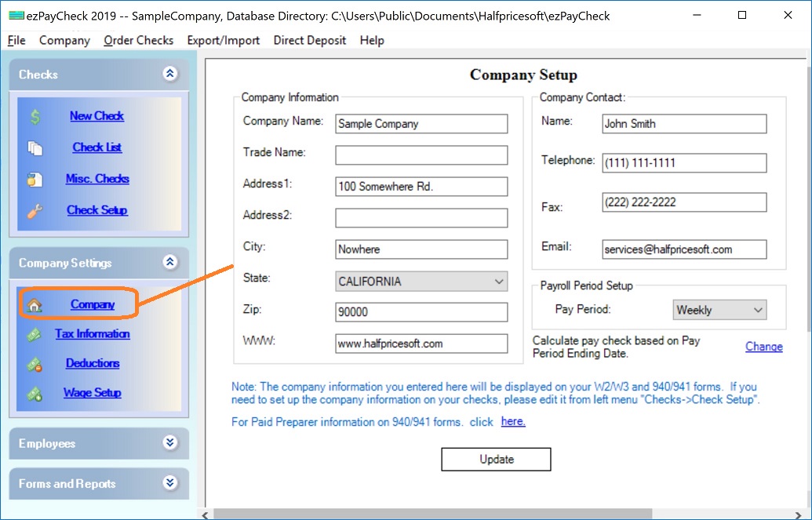Click the Tax Information money icon

35,335
